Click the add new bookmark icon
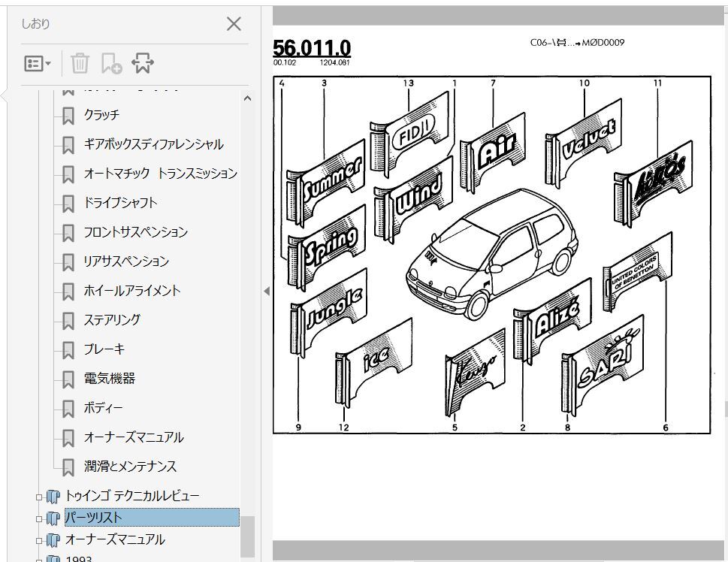Viewport: 728px width, 562px height. point(111,63)
